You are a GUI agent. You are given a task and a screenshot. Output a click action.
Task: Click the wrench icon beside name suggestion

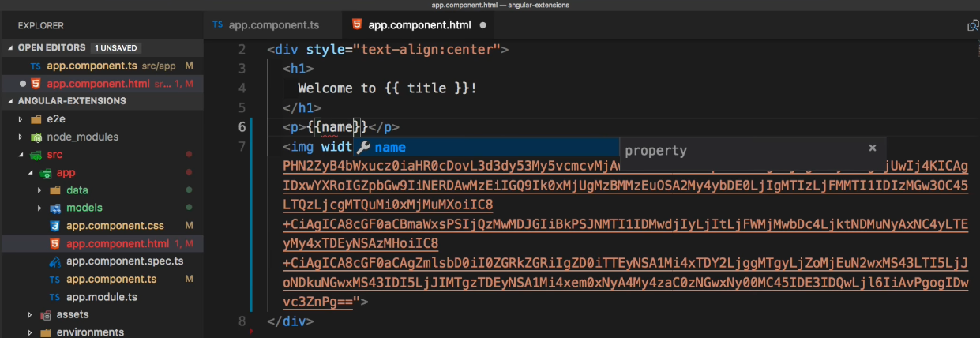pyautogui.click(x=363, y=148)
